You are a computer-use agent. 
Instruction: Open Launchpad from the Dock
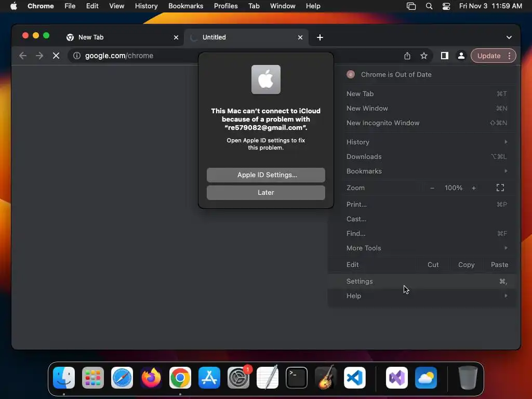93,378
